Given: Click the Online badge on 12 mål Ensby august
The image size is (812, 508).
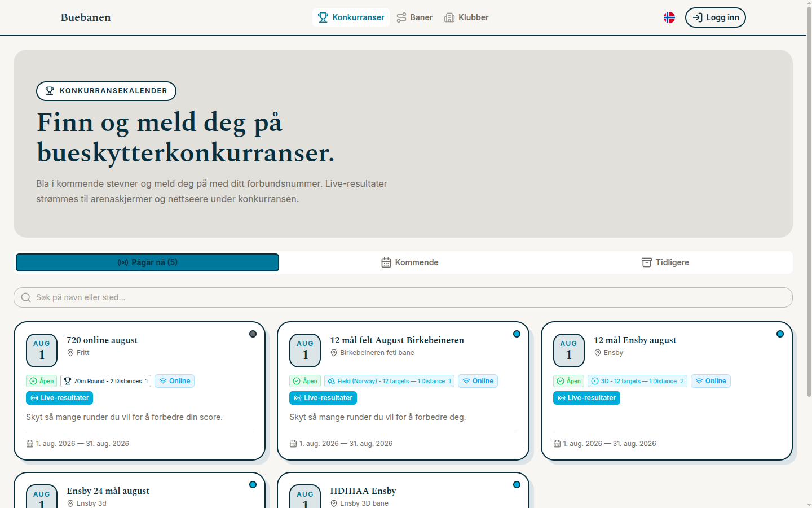Looking at the screenshot, I should pyautogui.click(x=710, y=381).
